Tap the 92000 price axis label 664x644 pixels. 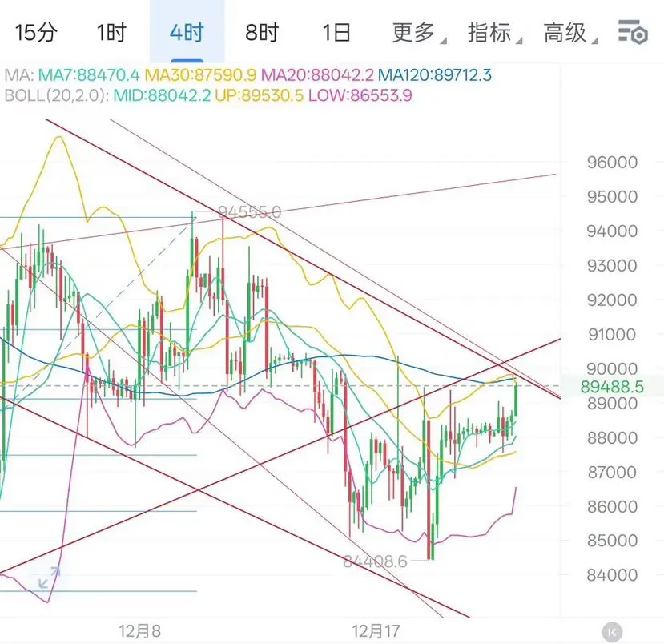tap(612, 300)
